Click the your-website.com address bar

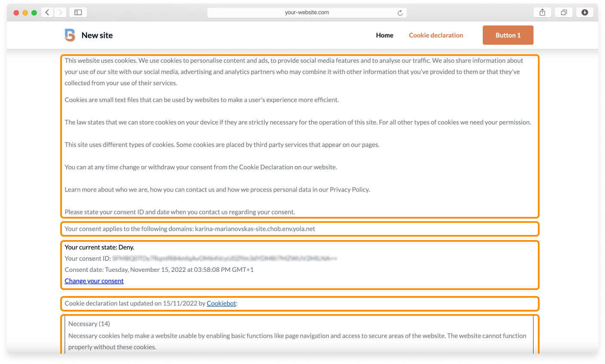coord(306,12)
